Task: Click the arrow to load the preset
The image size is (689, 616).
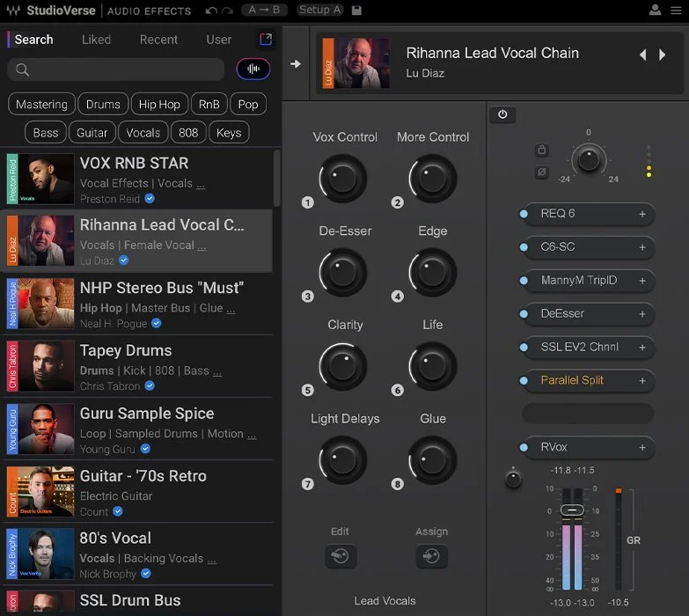Action: pos(296,64)
